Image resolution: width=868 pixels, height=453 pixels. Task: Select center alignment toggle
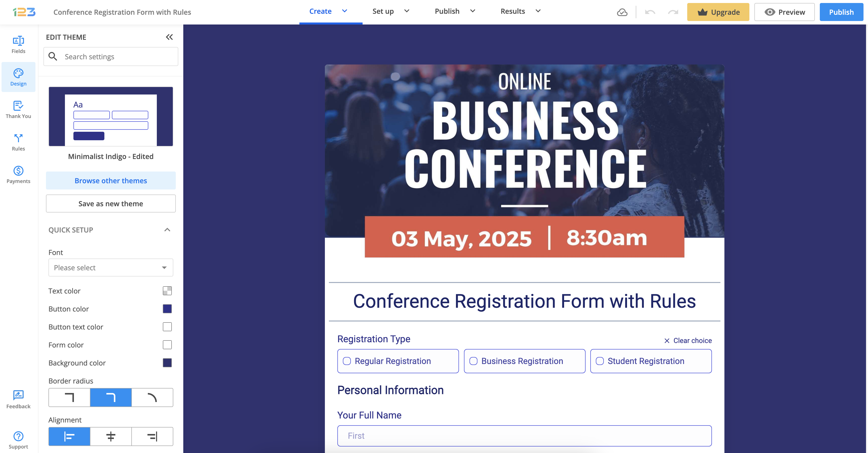tap(111, 436)
